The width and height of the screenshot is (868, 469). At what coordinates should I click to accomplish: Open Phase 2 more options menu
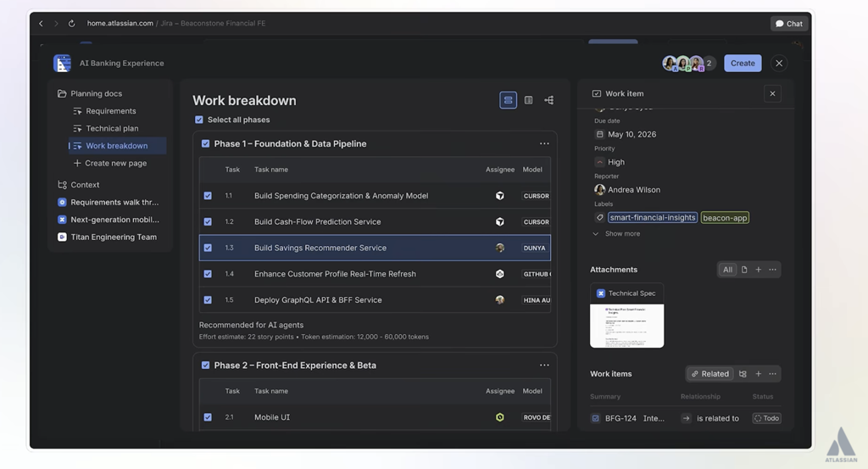pos(544,365)
